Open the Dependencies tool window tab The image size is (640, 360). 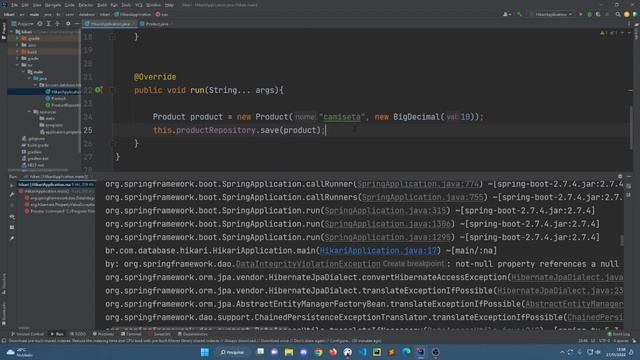click(x=192, y=334)
